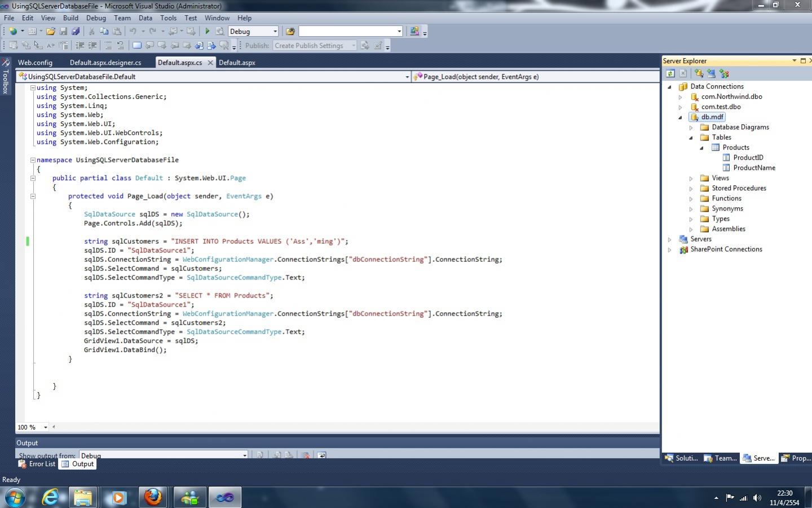Open the Toolbox side panel
The image size is (812, 508).
click(x=6, y=76)
